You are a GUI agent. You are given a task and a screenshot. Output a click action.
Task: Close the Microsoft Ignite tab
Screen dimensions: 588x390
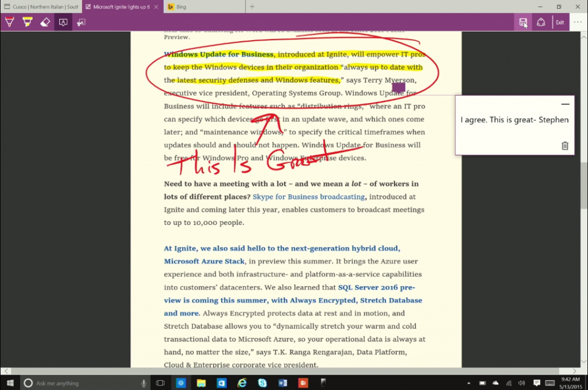[156, 7]
